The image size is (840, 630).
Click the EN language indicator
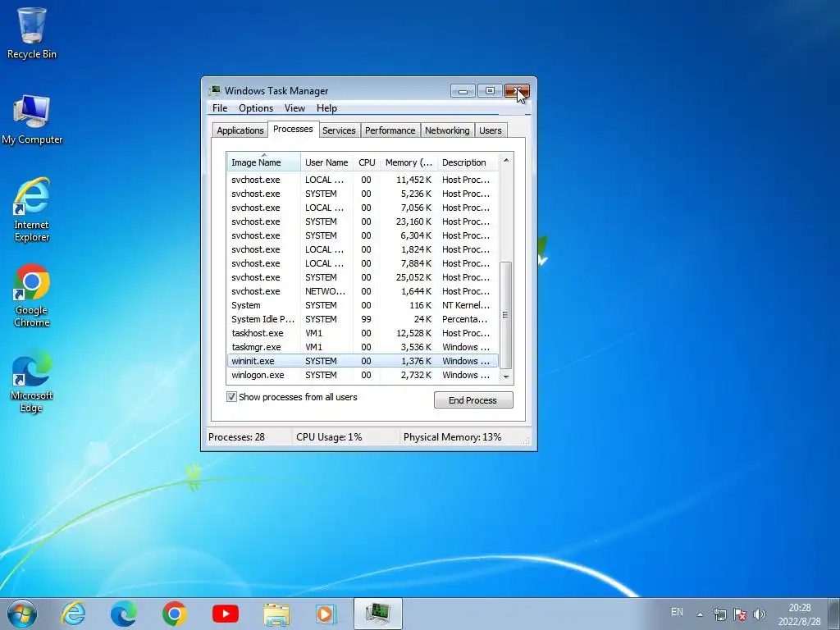pos(677,612)
